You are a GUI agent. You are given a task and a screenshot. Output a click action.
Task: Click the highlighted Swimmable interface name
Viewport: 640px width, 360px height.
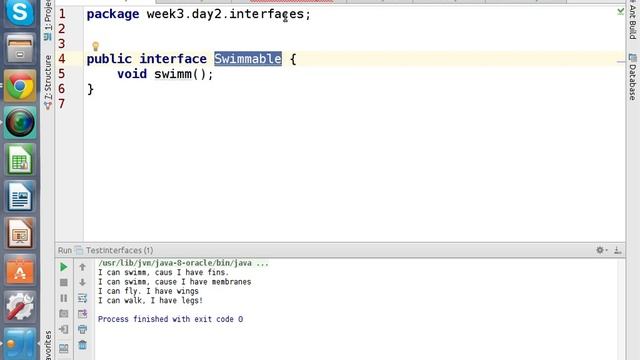tap(248, 59)
